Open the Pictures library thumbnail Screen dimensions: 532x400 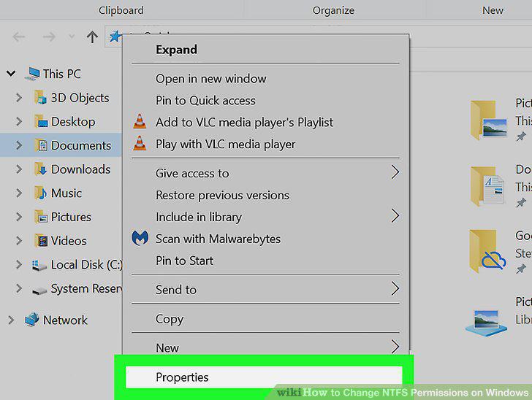click(x=486, y=323)
